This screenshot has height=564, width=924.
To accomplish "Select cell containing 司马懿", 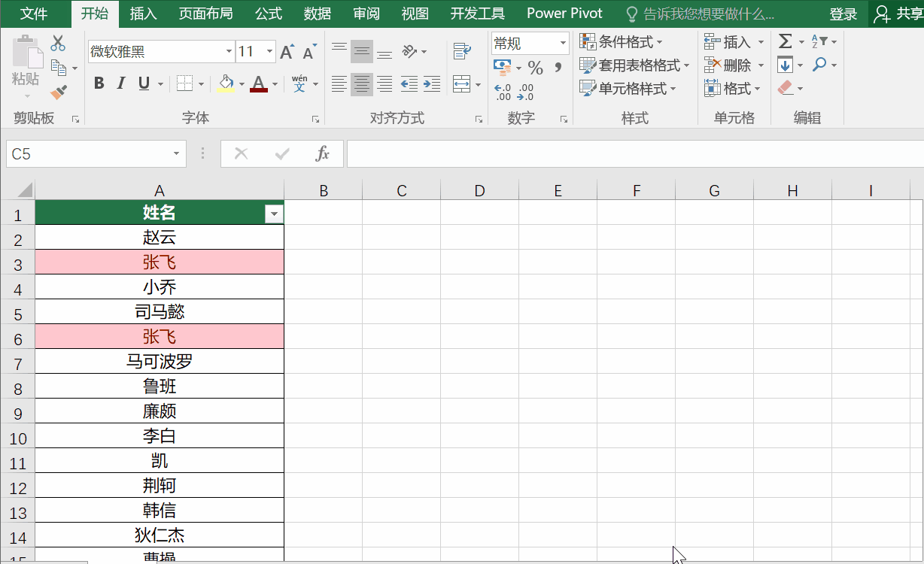I will (160, 312).
